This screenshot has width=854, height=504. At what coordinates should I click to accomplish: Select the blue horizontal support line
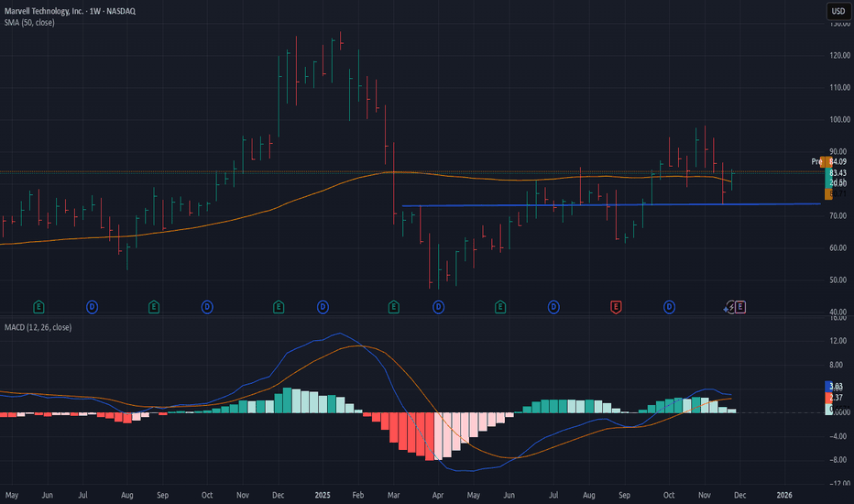(x=550, y=204)
